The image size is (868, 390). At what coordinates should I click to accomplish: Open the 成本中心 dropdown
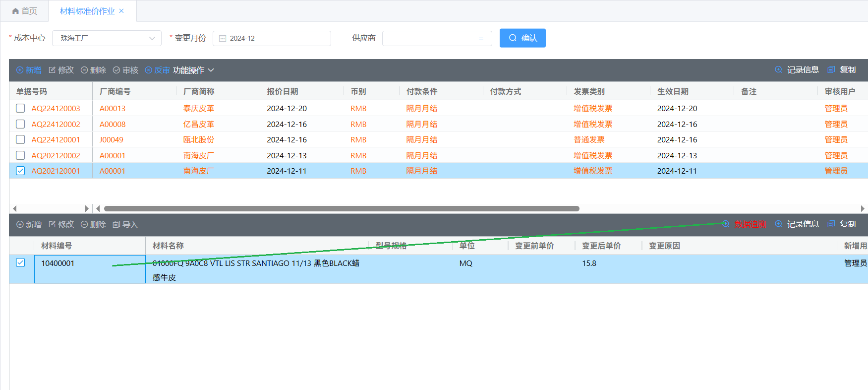107,38
